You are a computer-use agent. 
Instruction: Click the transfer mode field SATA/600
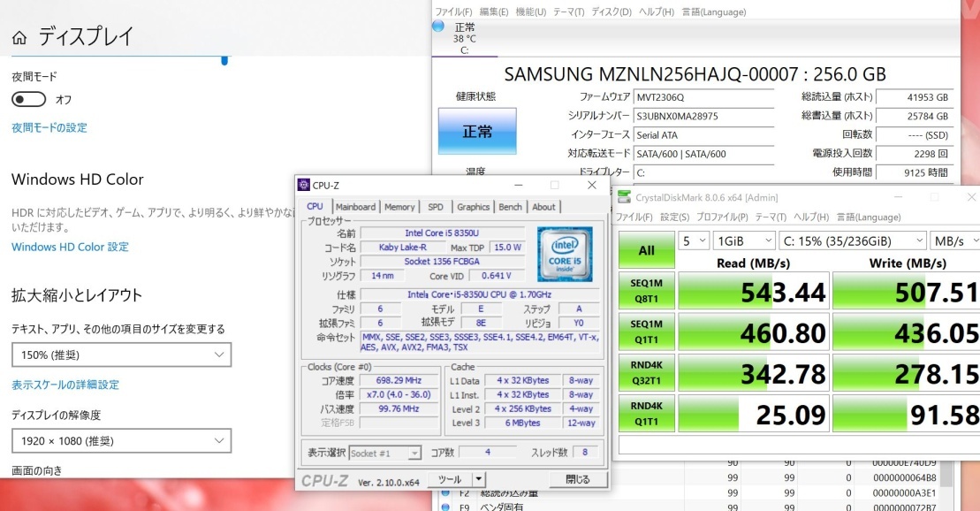click(x=703, y=153)
